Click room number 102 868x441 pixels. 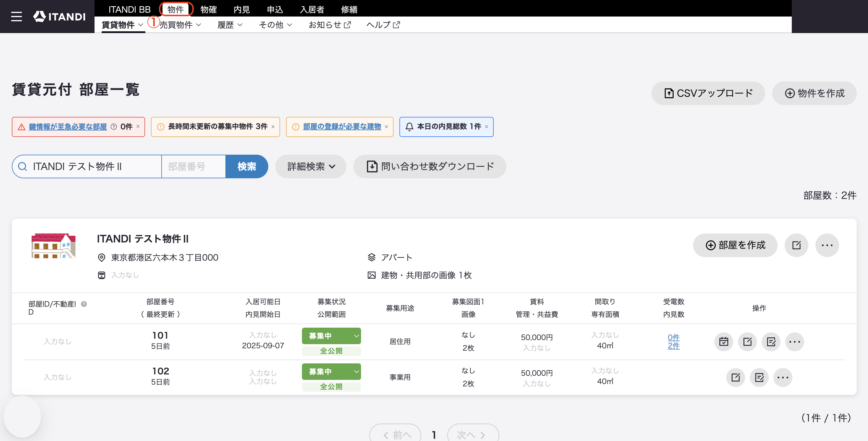(x=160, y=371)
